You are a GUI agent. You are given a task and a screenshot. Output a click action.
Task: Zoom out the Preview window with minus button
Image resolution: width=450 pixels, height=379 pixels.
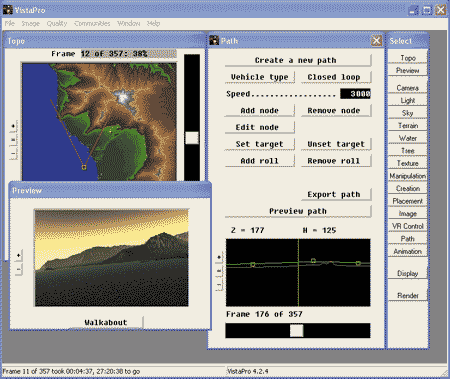point(19,269)
